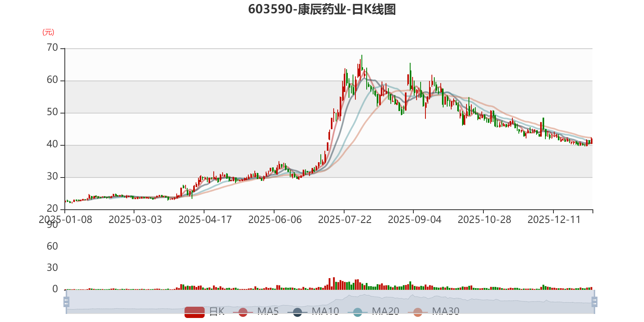Select the 2025-09-04 date axis label
644x322 pixels.
click(415, 220)
